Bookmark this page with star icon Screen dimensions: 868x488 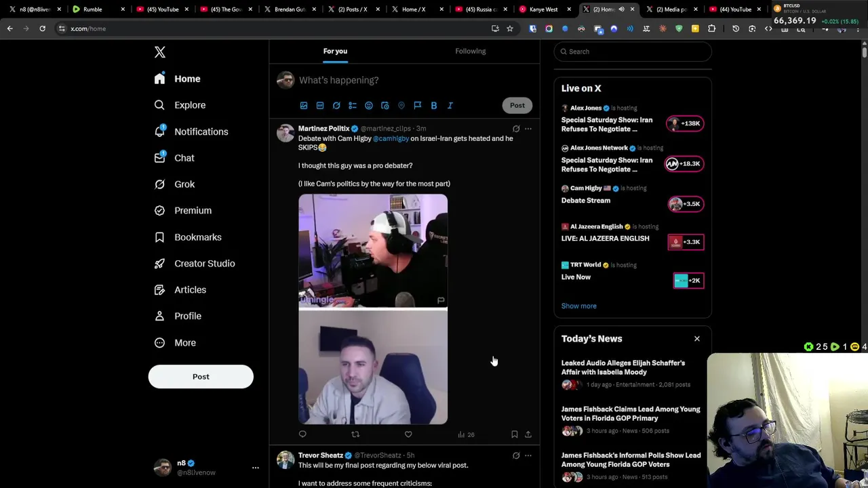coord(510,28)
